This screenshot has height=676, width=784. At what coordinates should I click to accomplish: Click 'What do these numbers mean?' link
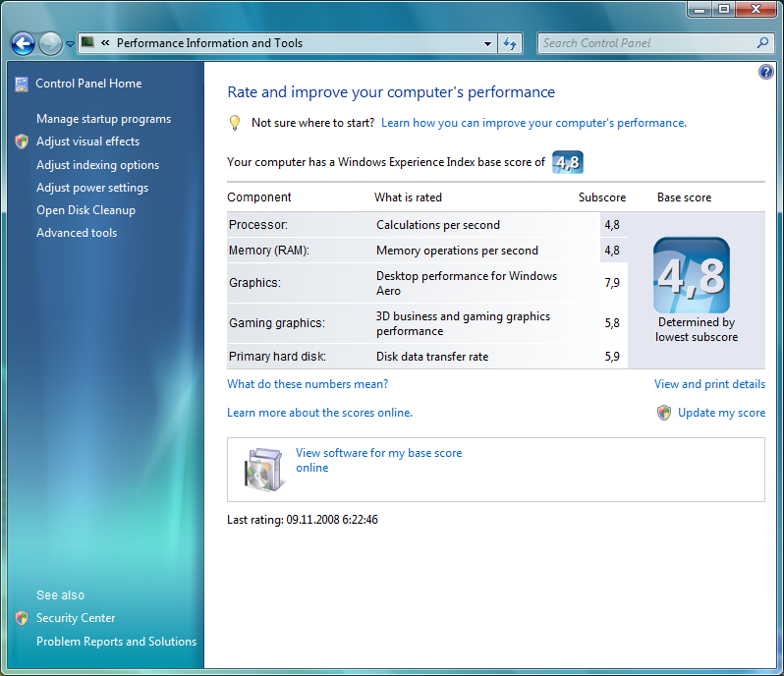coord(308,384)
